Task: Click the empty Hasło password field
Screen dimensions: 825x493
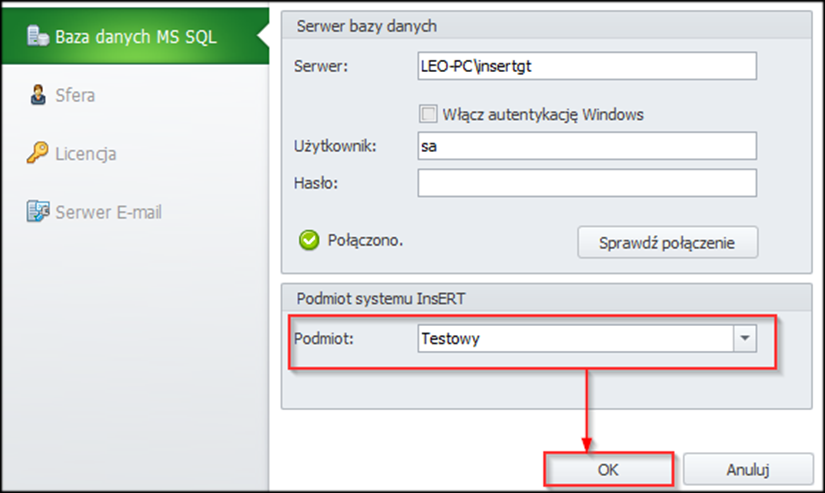Action: [587, 183]
